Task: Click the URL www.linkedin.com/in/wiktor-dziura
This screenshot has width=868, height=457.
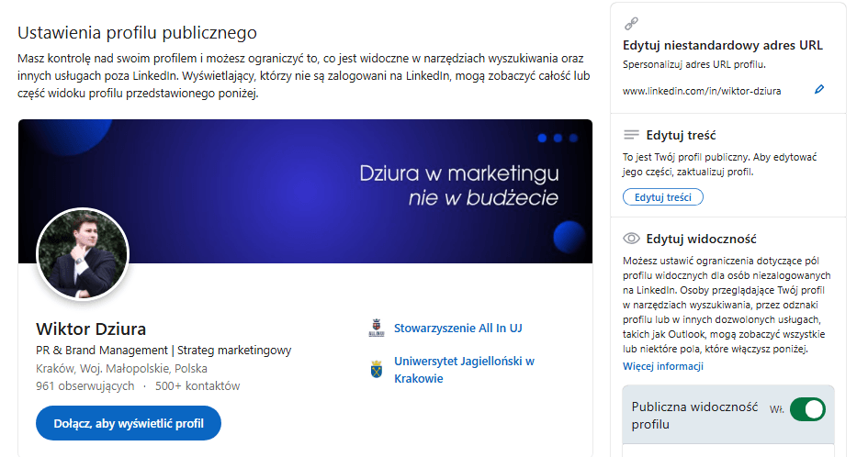Action: coord(702,91)
